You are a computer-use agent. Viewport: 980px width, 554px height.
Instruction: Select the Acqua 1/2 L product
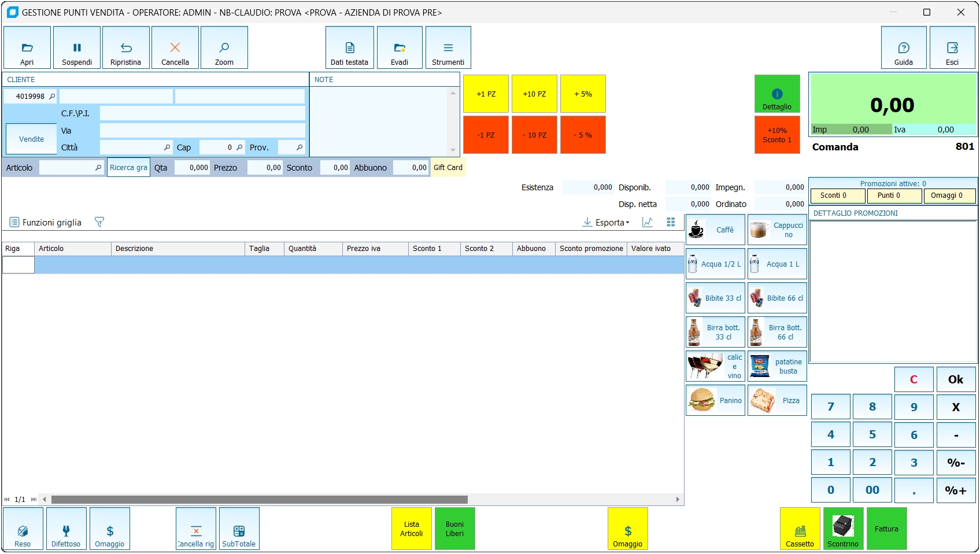(715, 264)
